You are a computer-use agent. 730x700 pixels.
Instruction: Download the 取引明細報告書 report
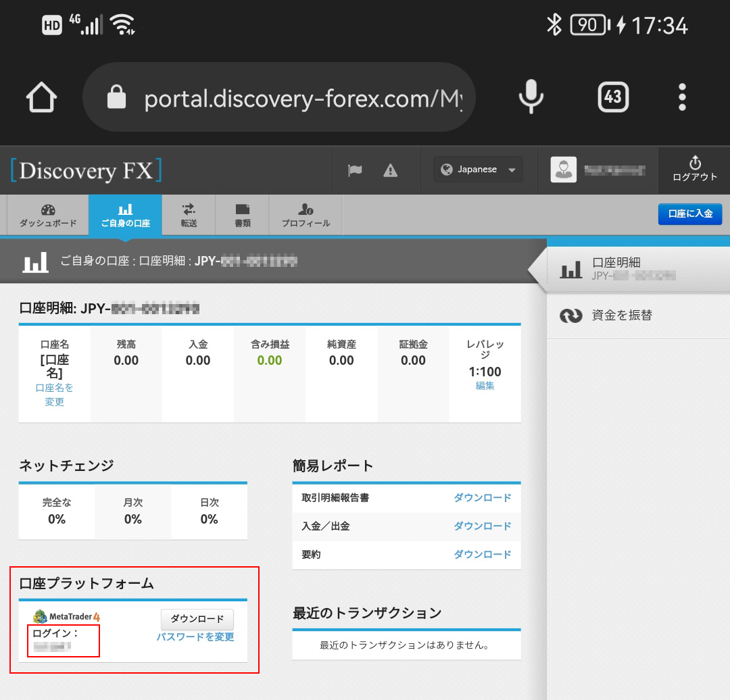(x=483, y=497)
